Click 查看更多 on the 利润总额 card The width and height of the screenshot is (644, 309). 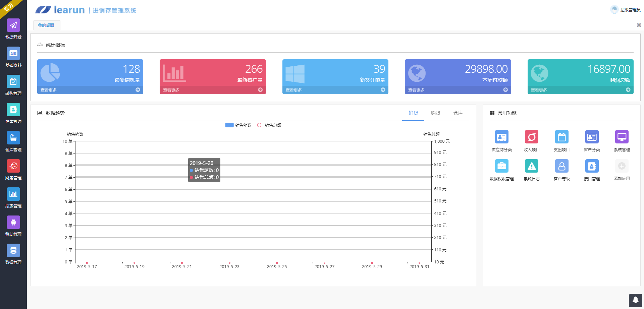[x=539, y=90]
